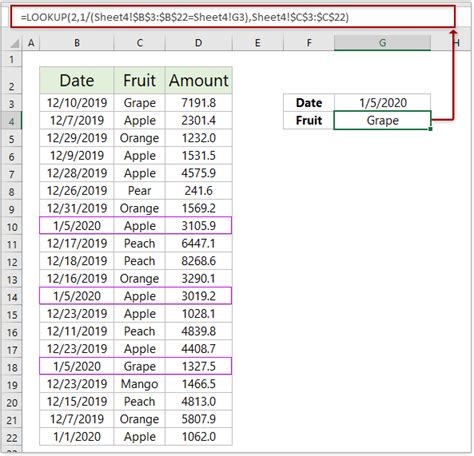Click cell containing Mango
Screen dimensions: 474x456
(x=139, y=384)
